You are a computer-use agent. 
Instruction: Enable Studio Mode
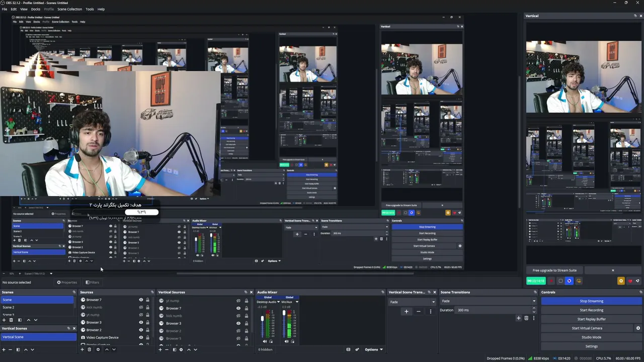[x=591, y=337]
